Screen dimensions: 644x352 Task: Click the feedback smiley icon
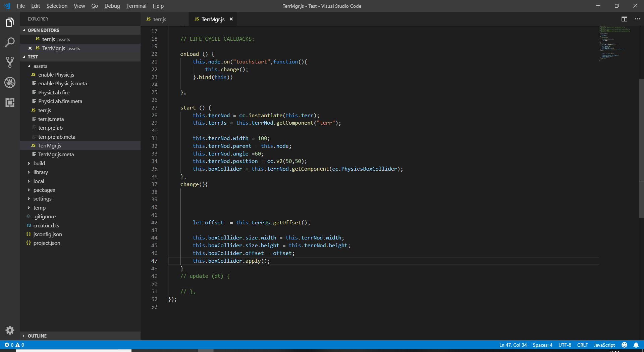(624, 345)
